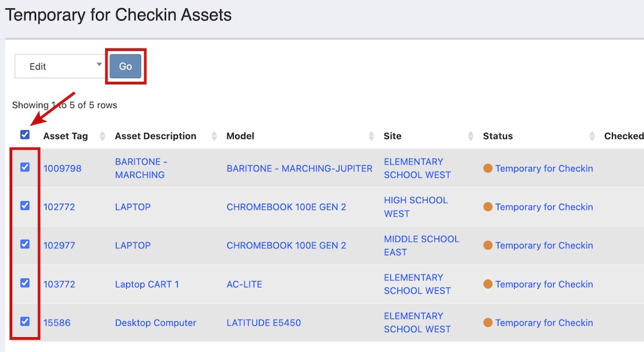Sort by Asset Description sort arrows
Image resolution: width=644 pixels, height=352 pixels.
click(214, 136)
